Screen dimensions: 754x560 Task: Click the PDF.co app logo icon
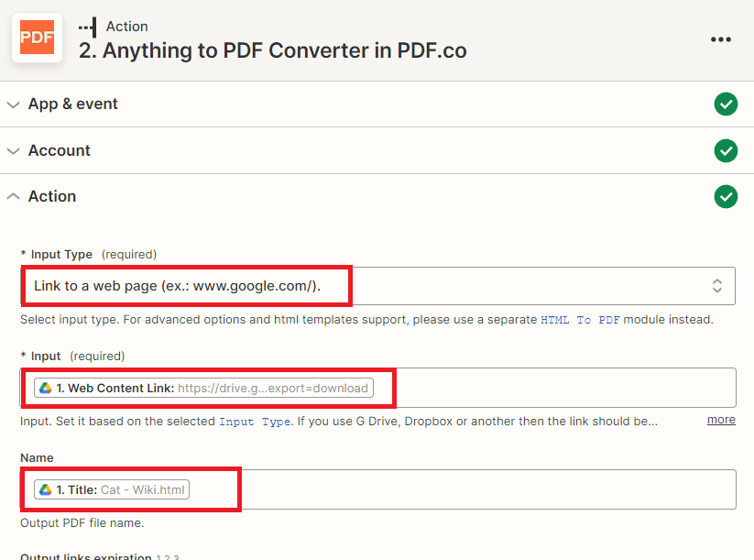click(37, 38)
